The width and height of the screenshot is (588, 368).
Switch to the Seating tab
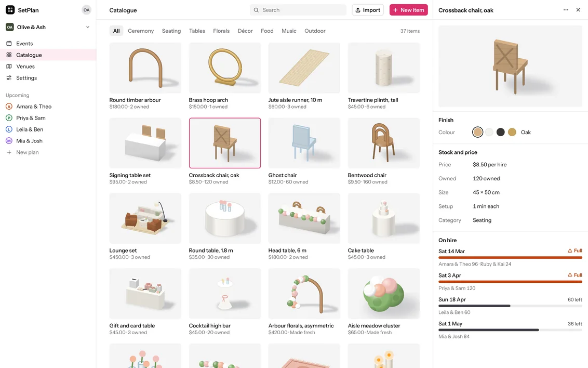tap(171, 31)
